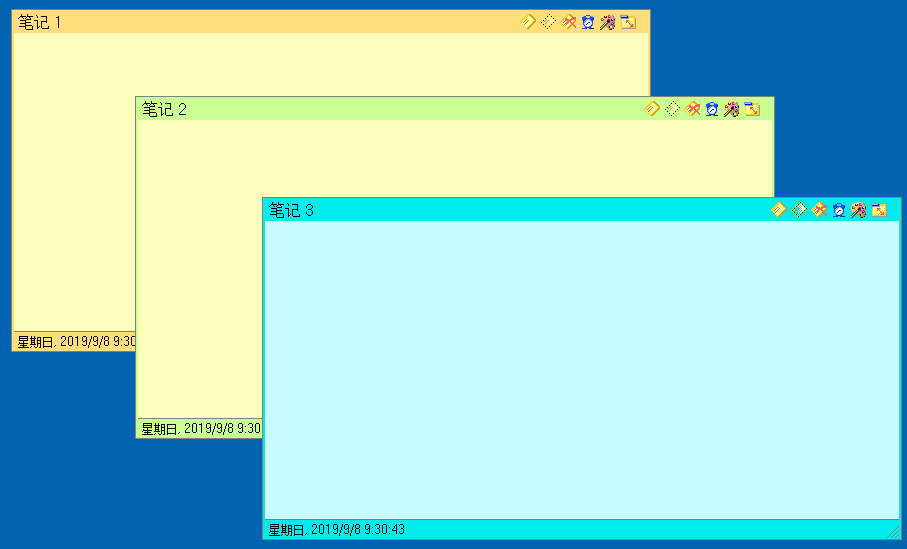Set an alarm on 笔记 1

[x=588, y=22]
